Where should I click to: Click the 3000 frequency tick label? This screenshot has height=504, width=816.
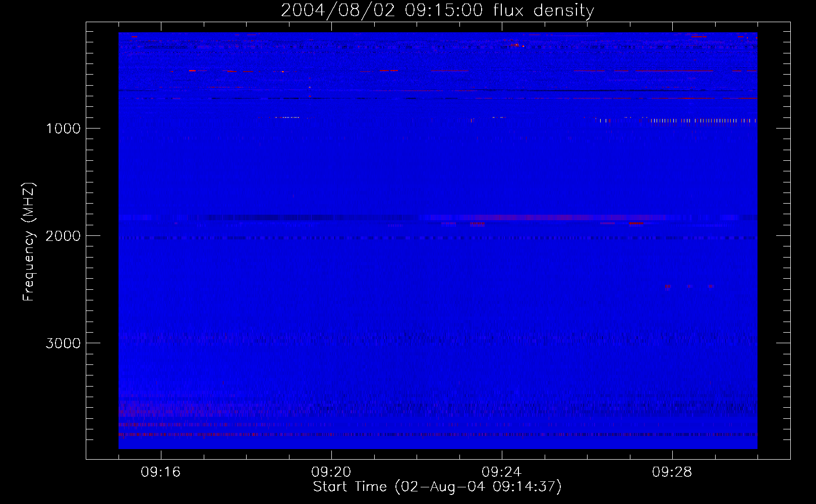point(63,343)
